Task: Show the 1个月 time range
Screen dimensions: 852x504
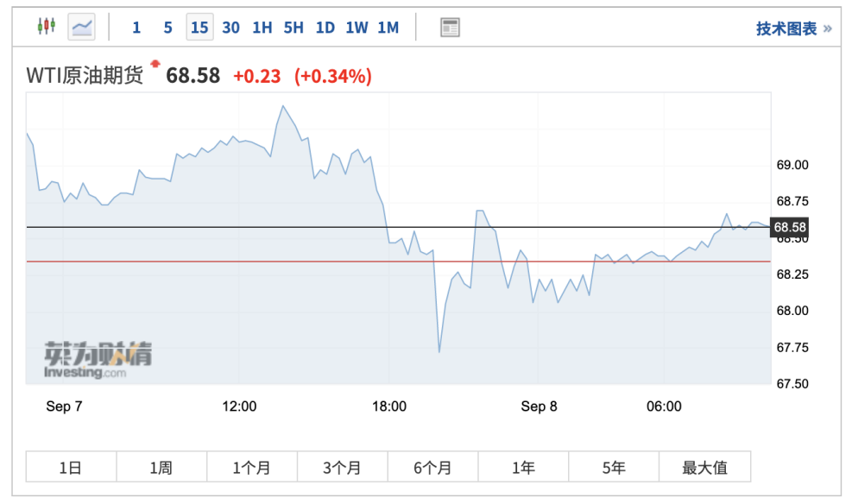Action: [x=252, y=468]
